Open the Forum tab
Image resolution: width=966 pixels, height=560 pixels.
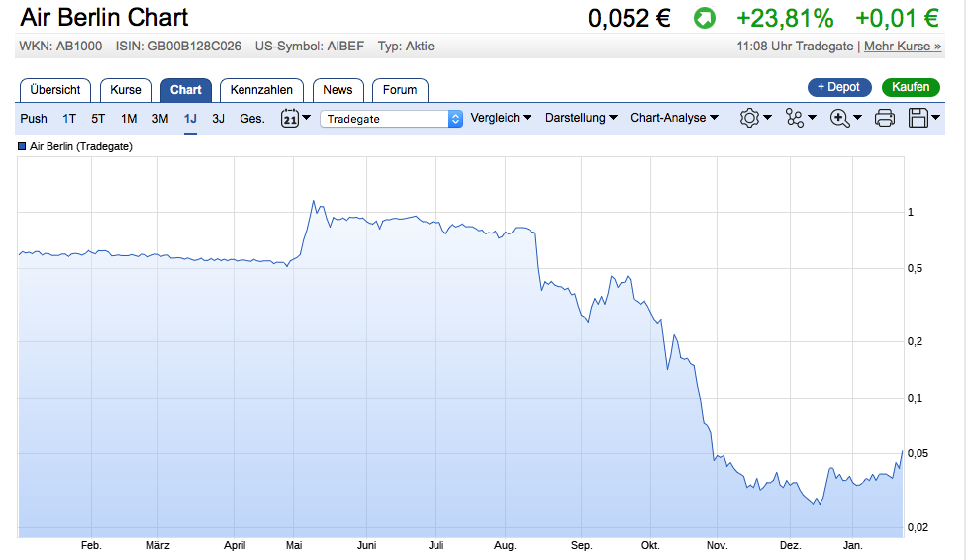click(400, 90)
